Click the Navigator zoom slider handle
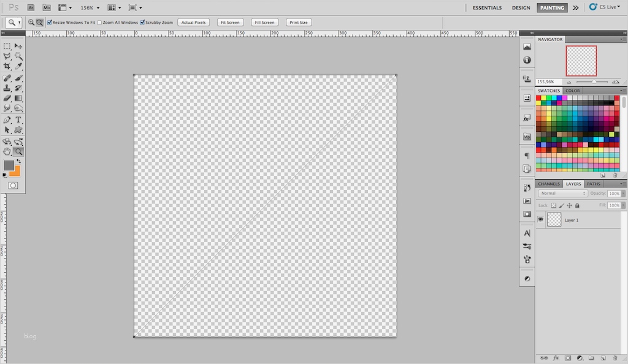This screenshot has height=364, width=628. (x=594, y=82)
